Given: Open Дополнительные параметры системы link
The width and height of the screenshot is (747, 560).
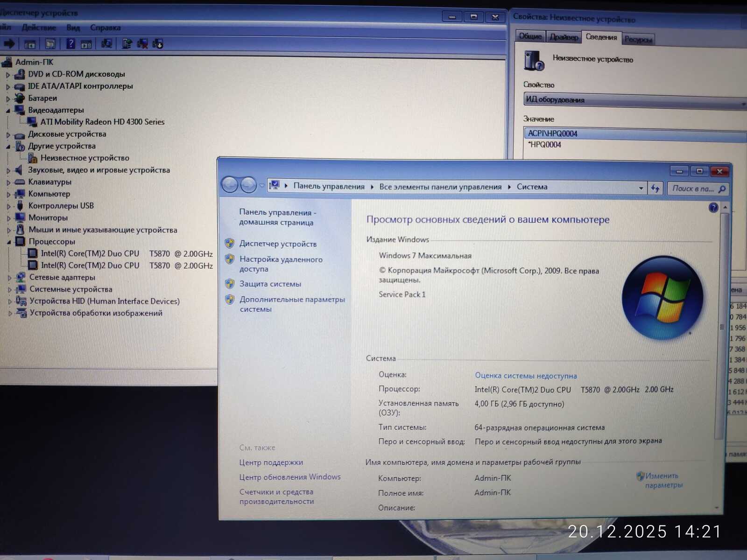Looking at the screenshot, I should pos(292,304).
